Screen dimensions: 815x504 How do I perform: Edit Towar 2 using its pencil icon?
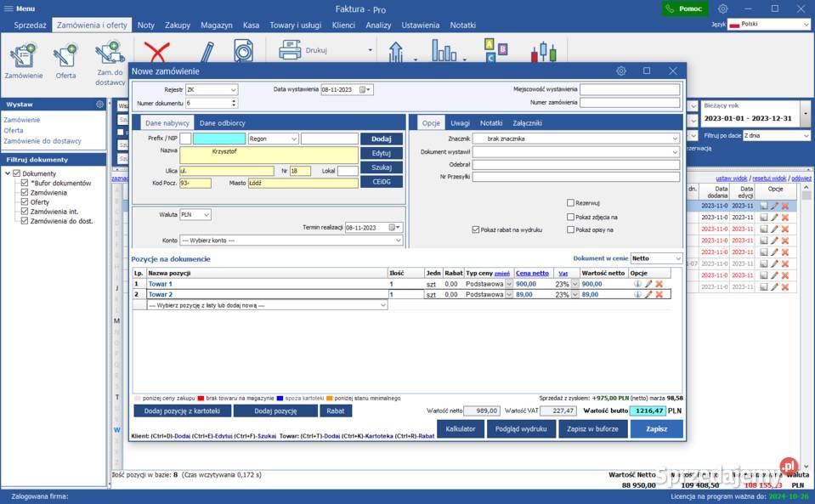pos(648,295)
